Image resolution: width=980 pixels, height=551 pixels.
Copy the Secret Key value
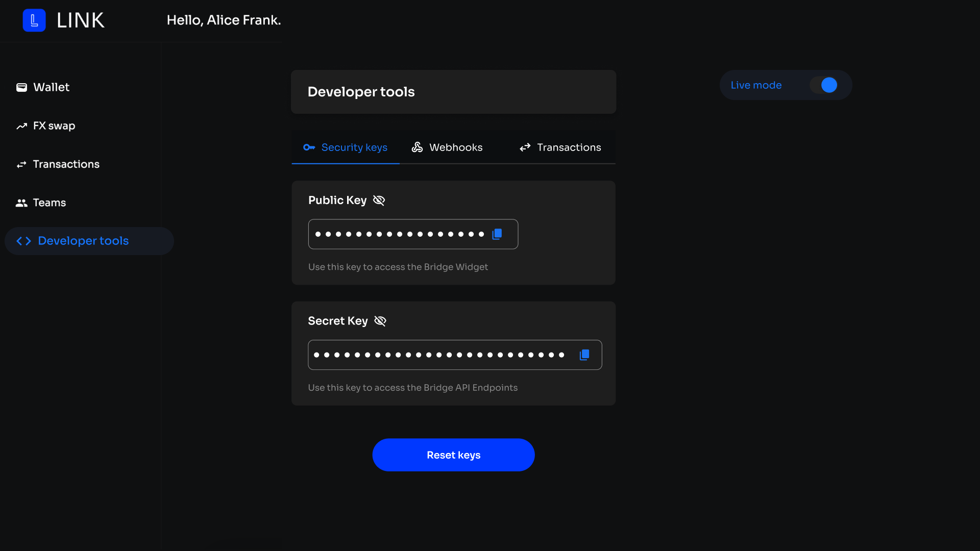pyautogui.click(x=584, y=355)
